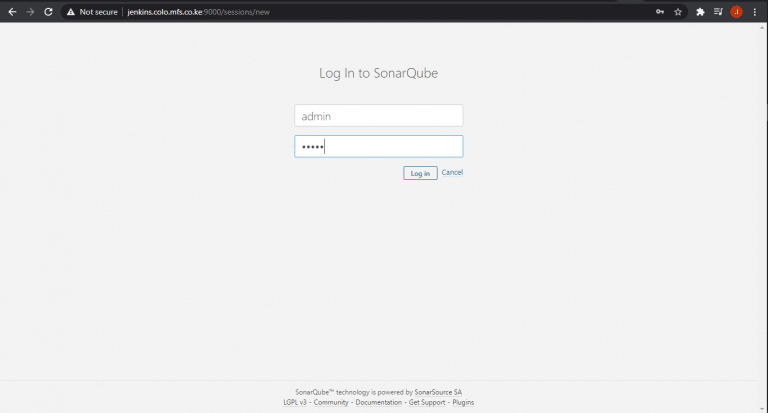
Task: Cancel the login
Action: (x=452, y=172)
